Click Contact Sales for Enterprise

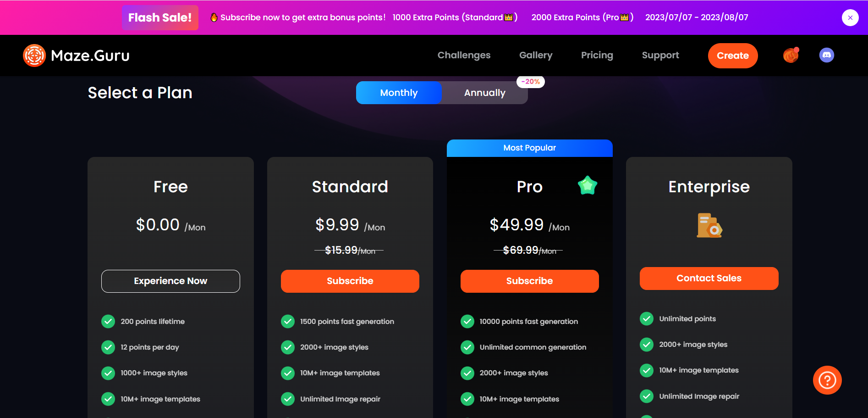pyautogui.click(x=709, y=278)
